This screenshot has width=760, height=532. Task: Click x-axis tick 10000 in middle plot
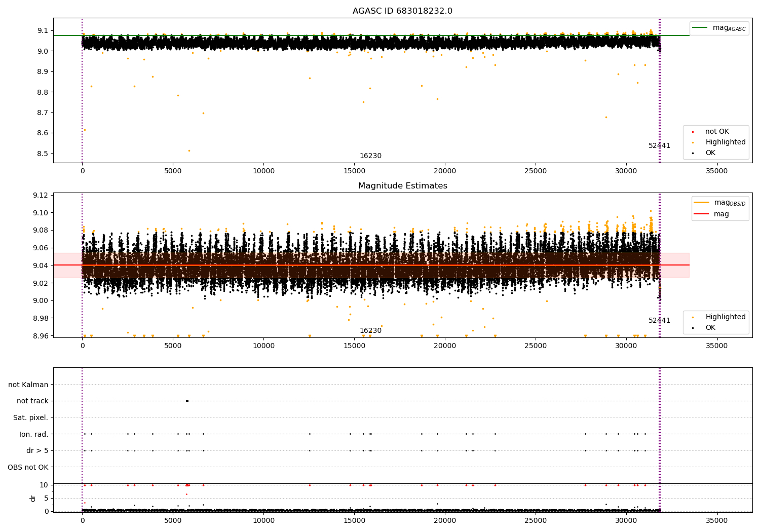point(263,346)
